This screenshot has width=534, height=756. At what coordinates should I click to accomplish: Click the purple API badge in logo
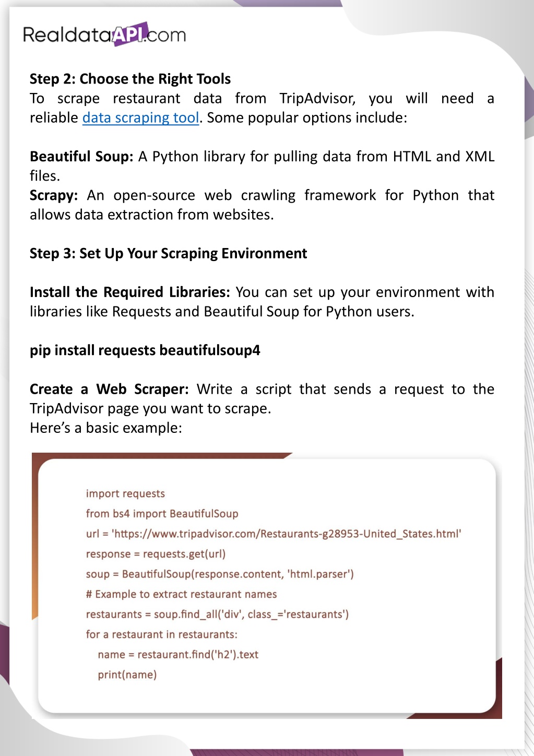point(129,34)
